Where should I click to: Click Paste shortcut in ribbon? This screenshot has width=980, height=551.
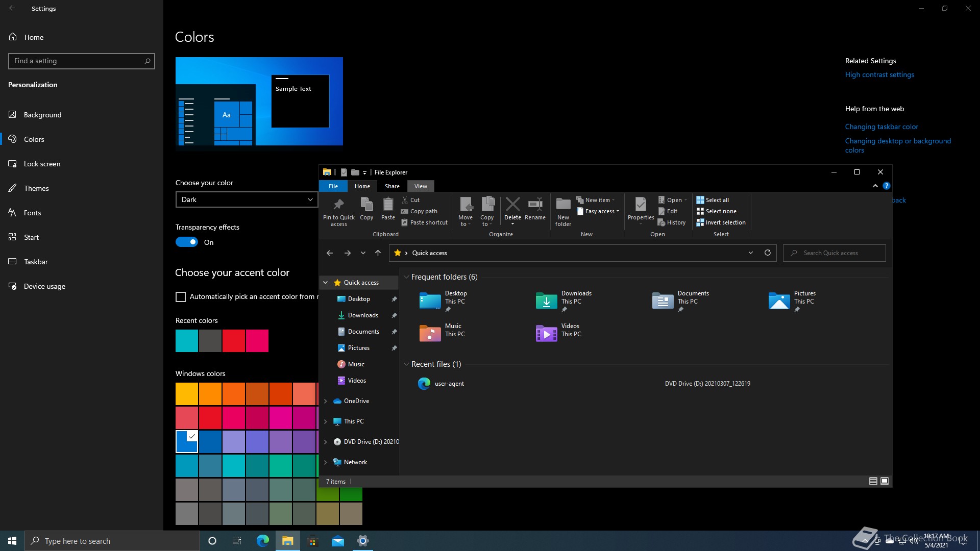424,222
